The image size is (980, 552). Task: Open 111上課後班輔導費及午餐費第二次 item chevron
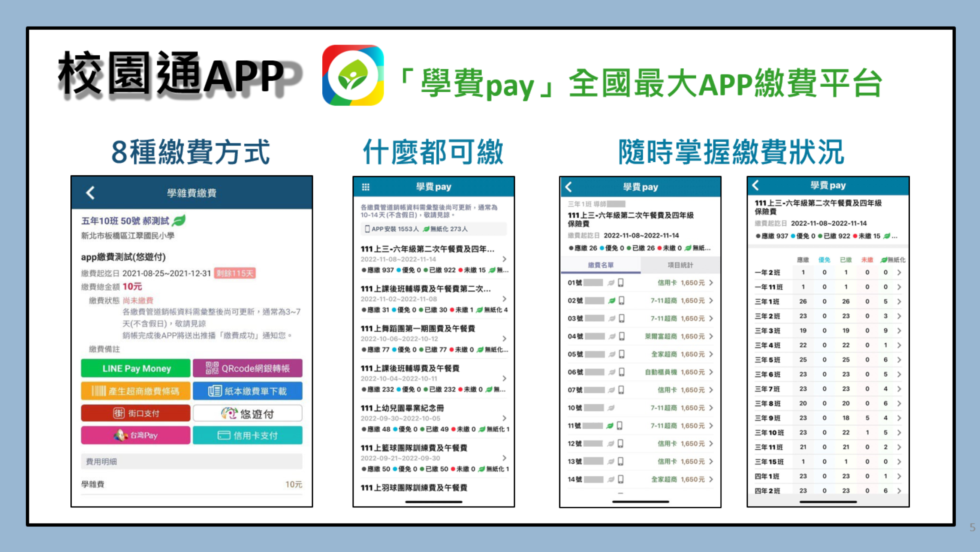tap(504, 299)
